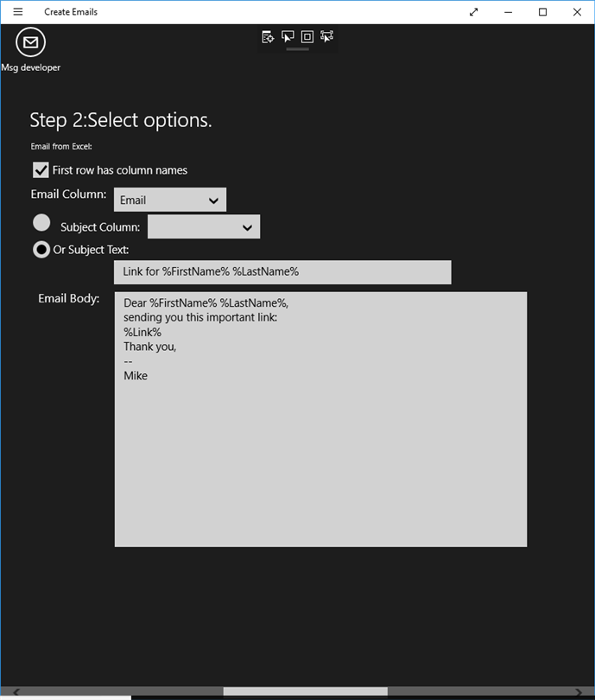595x700 pixels.
Task: Click the subject text input field
Action: coord(282,272)
